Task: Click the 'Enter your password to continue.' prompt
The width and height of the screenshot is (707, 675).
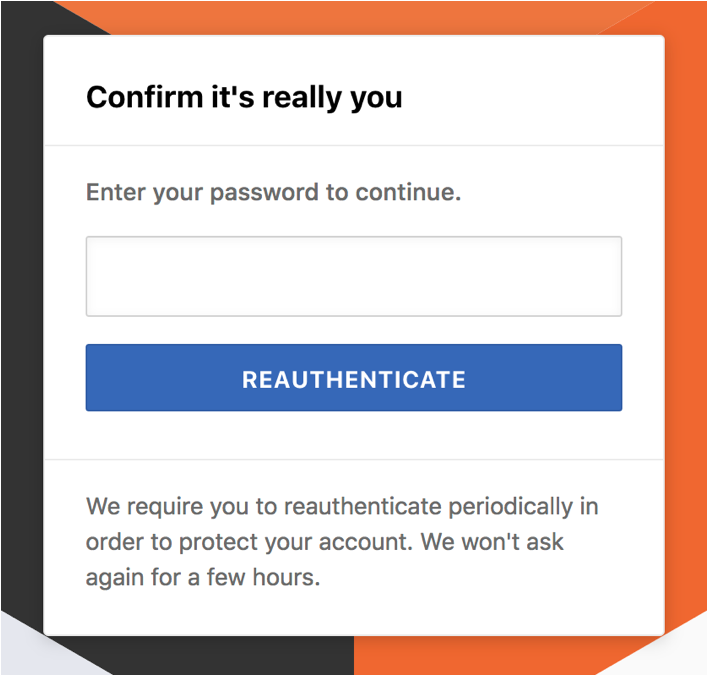Action: coord(273,193)
